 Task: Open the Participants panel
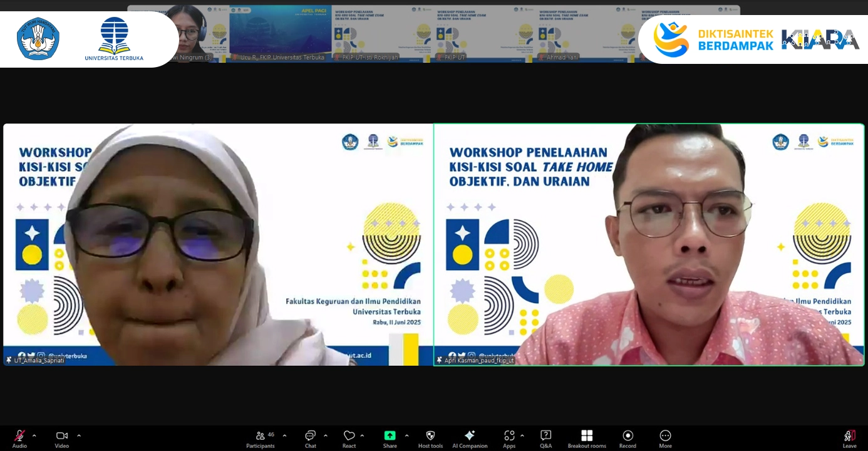click(x=261, y=437)
